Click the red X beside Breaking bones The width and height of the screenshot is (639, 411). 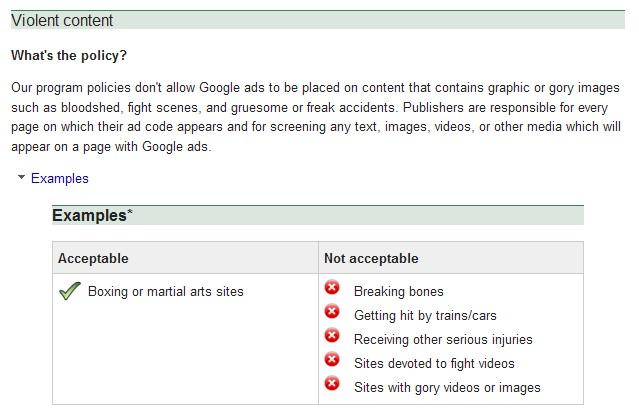pyautogui.click(x=332, y=287)
